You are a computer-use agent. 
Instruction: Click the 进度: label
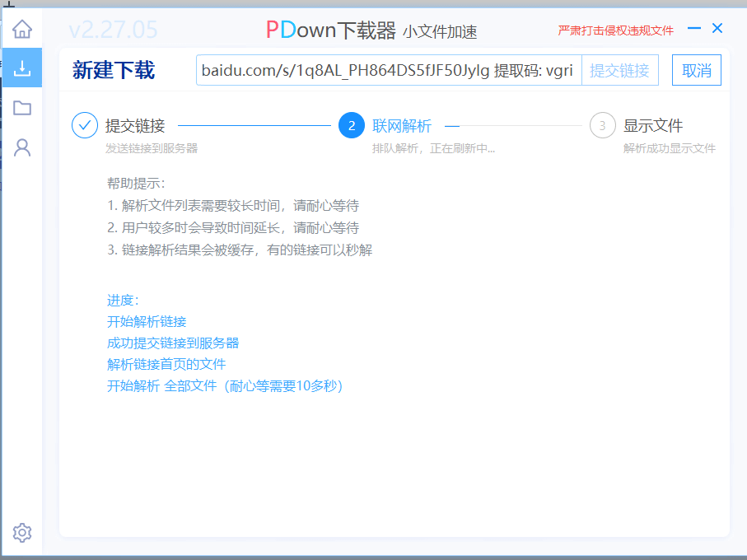(x=123, y=301)
